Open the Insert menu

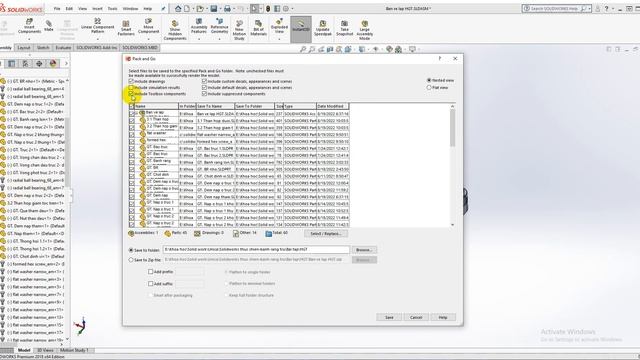coord(97,8)
